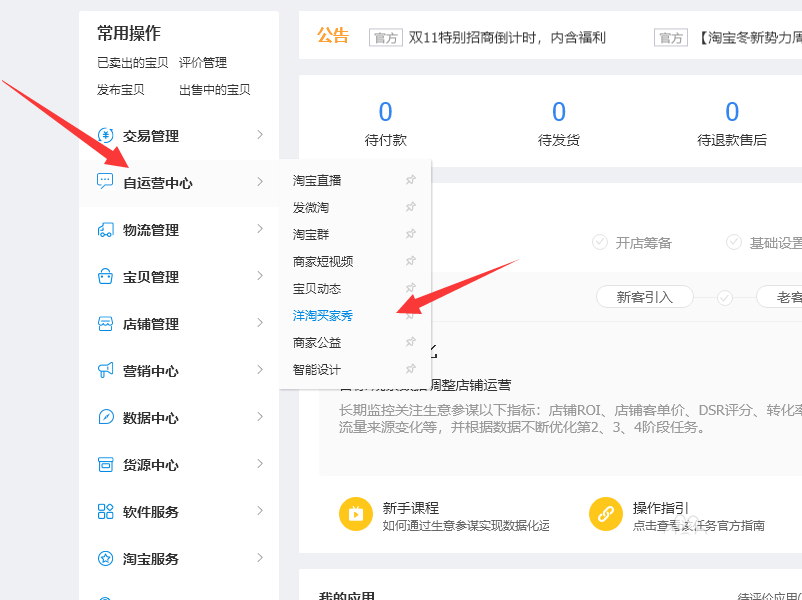The height and width of the screenshot is (600, 802).
Task: Click the 开店筹备 check circle
Action: click(600, 242)
